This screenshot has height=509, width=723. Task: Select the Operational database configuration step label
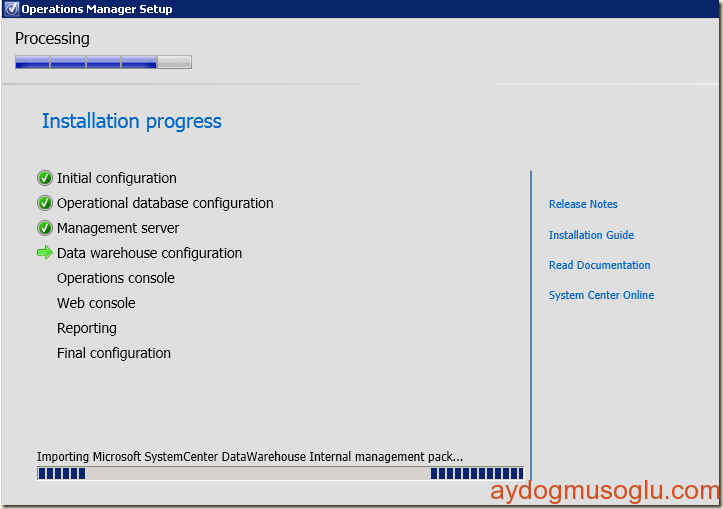click(x=165, y=203)
